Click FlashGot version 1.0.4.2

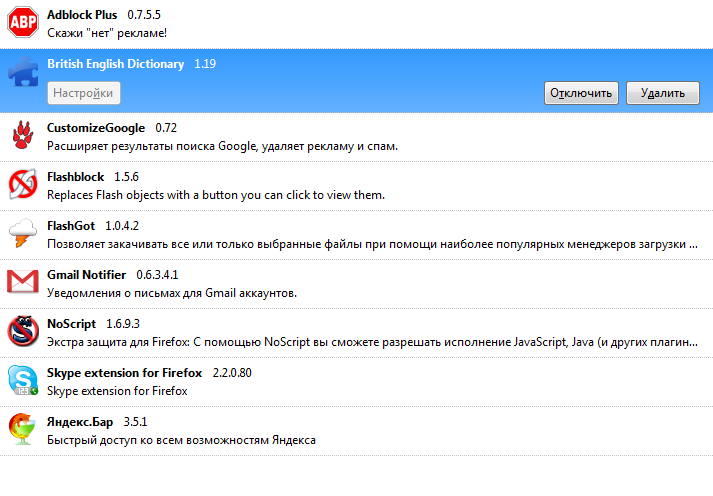tap(122, 226)
